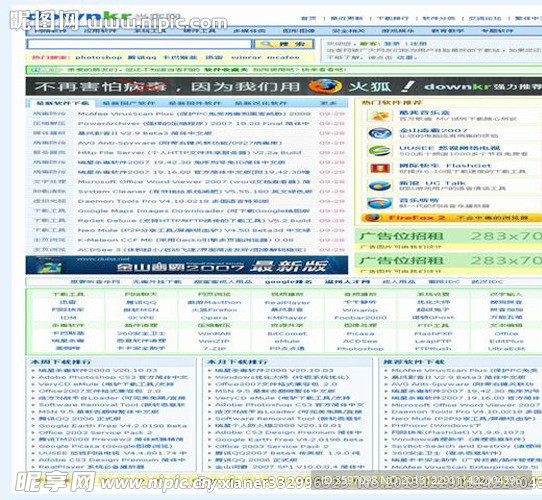This screenshot has height=500, width=542.
Task: Open the Foobar2000 link
Action: [x=360, y=317]
